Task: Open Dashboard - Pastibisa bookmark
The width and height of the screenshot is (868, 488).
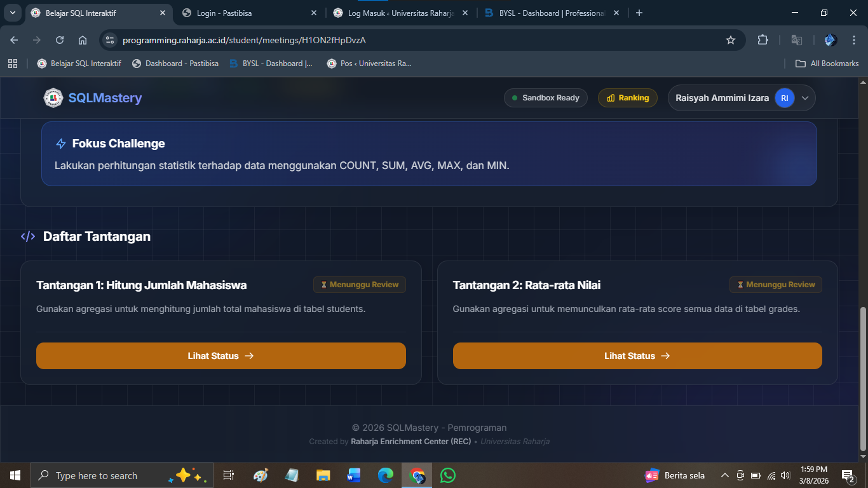Action: tap(175, 64)
